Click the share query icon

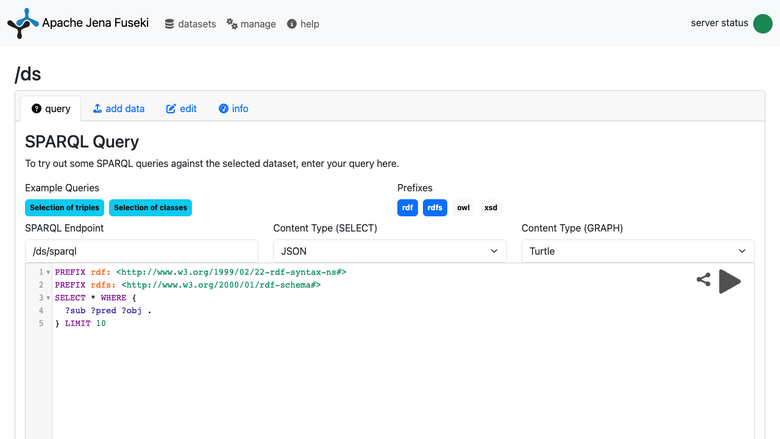coord(703,279)
